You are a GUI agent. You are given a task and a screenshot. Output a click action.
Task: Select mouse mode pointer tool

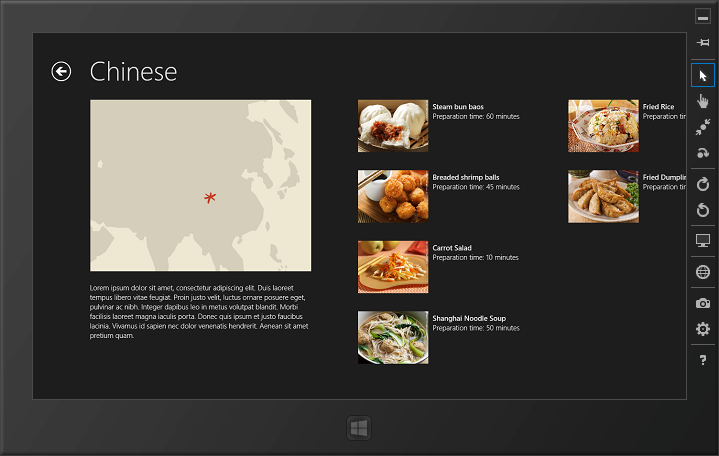pos(702,75)
